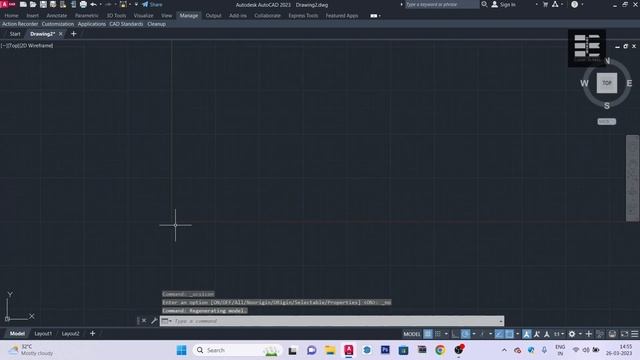Viewport: 640px width, 360px height.
Task: Add a new layout with plus button
Action: pos(93,333)
